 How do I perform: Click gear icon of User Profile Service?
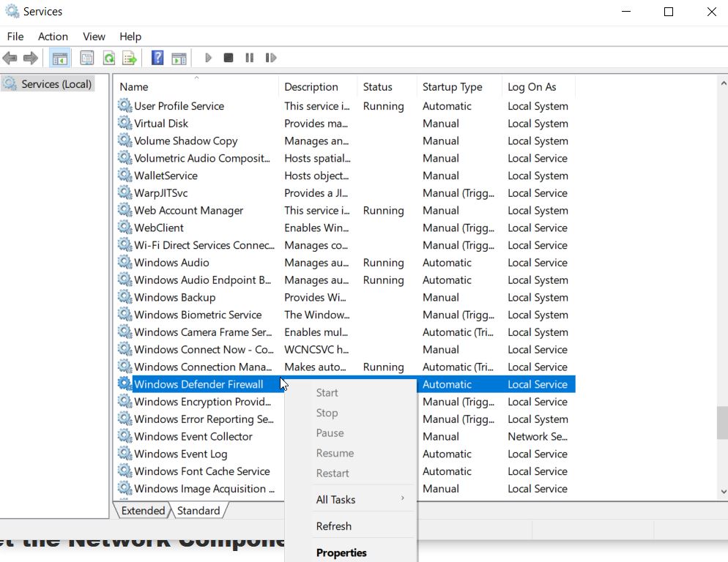click(x=125, y=106)
